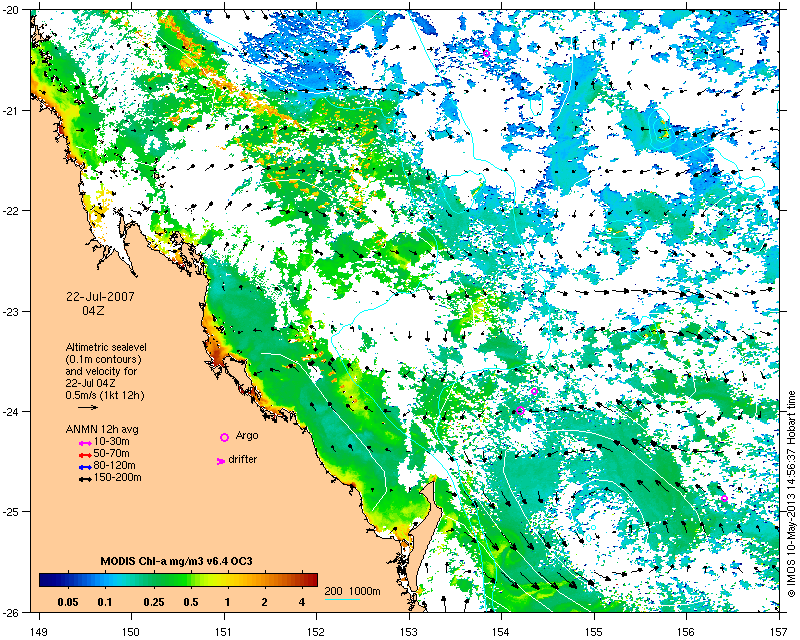
Task: Click the "22-Jul-2007" date label
Action: point(101,297)
